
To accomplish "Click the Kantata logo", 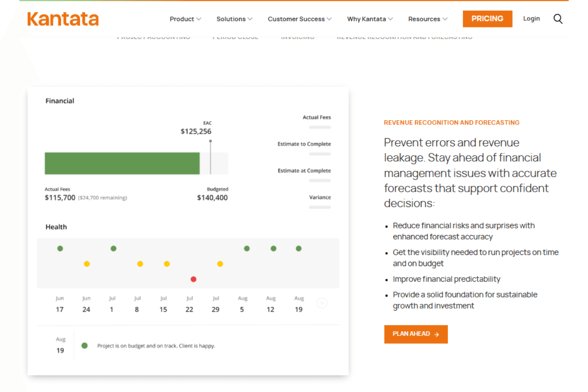I will [x=63, y=19].
